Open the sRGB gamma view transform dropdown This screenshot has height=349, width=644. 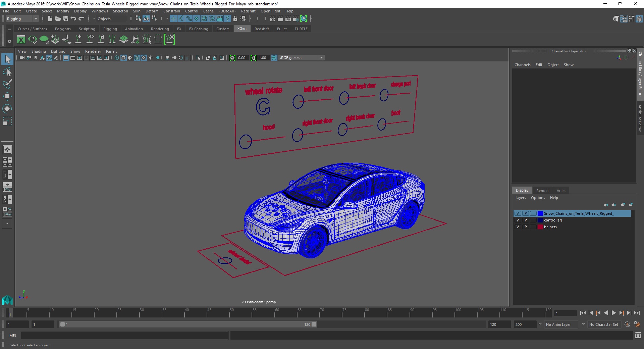pos(301,58)
